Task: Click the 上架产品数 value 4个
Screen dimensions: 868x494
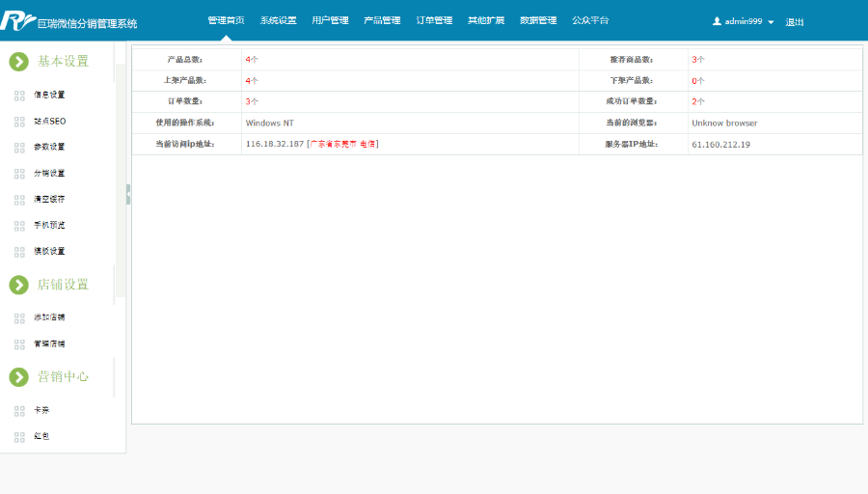Action: pos(252,81)
